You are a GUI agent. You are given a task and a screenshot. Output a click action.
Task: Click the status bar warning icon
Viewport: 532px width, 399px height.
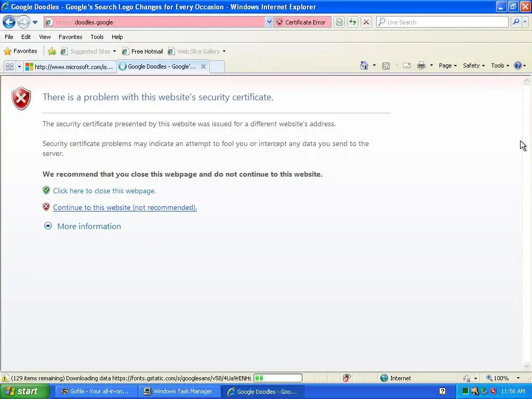[5, 378]
